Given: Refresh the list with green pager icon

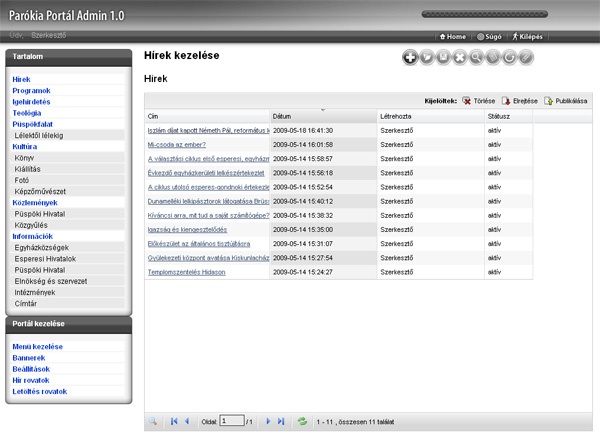Looking at the screenshot, I should coord(302,422).
